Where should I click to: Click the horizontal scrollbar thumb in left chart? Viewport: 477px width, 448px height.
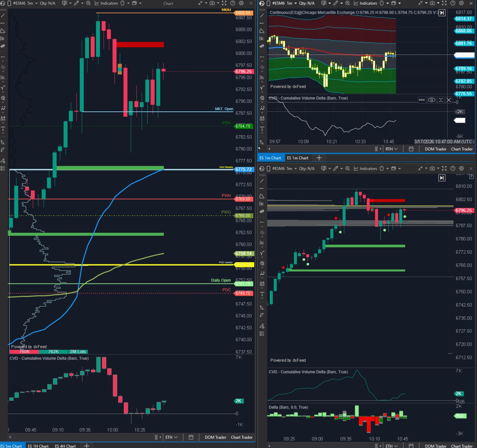pyautogui.click(x=157, y=437)
